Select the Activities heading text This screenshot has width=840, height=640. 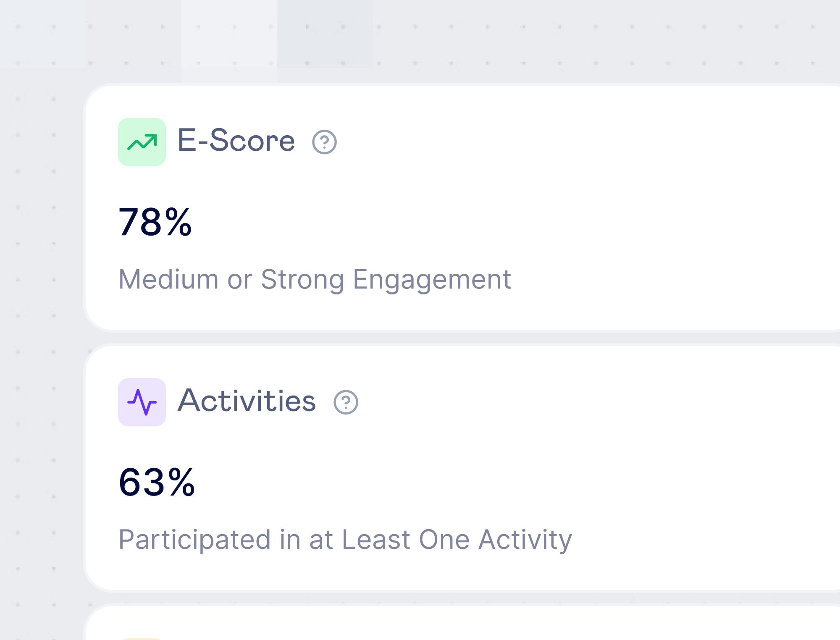click(247, 400)
